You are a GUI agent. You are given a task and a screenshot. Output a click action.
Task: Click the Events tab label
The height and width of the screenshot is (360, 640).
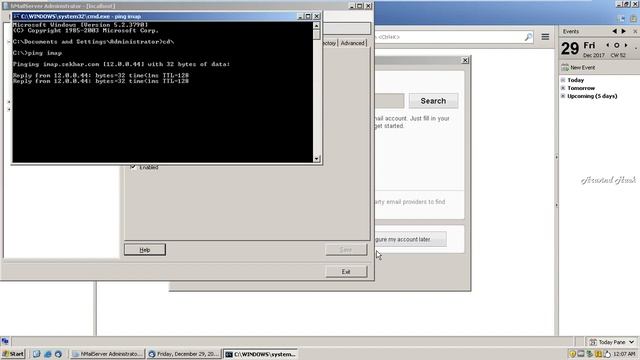[571, 31]
